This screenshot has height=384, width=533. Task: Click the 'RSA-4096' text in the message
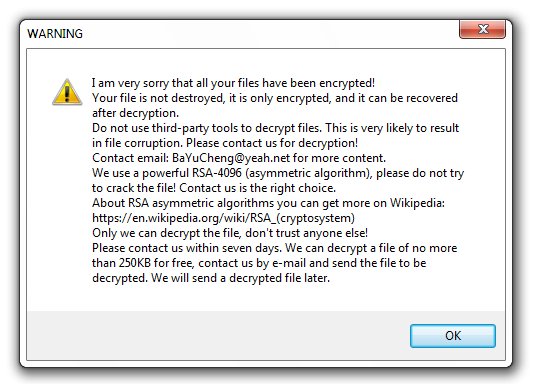(x=217, y=173)
